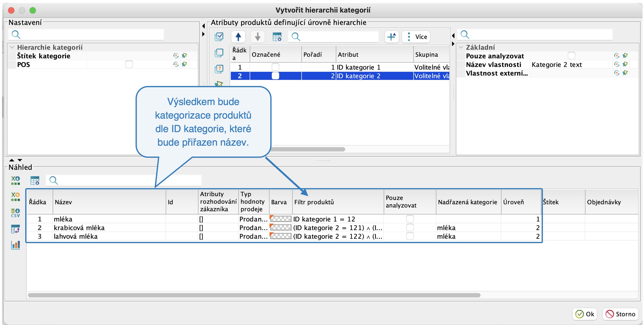This screenshot has height=325, width=644.
Task: Collapse the Hierarchie kategorií group
Action: tap(12, 47)
